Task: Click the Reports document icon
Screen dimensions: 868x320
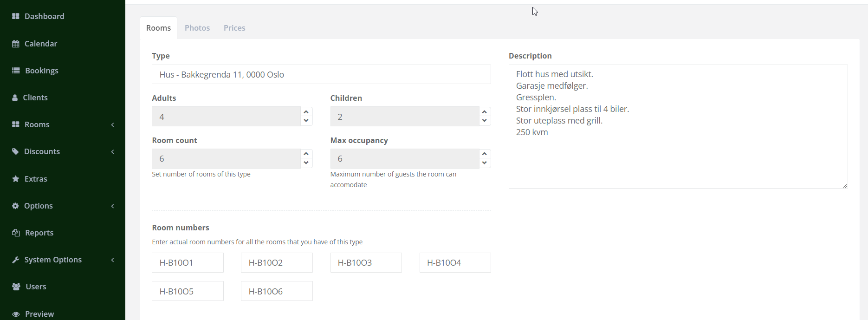Action: 16,233
